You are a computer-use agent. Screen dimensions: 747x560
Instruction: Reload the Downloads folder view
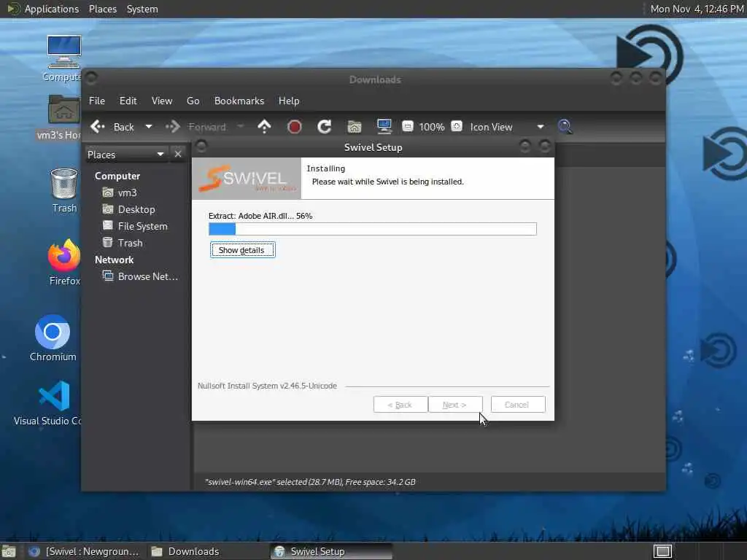[x=325, y=127]
